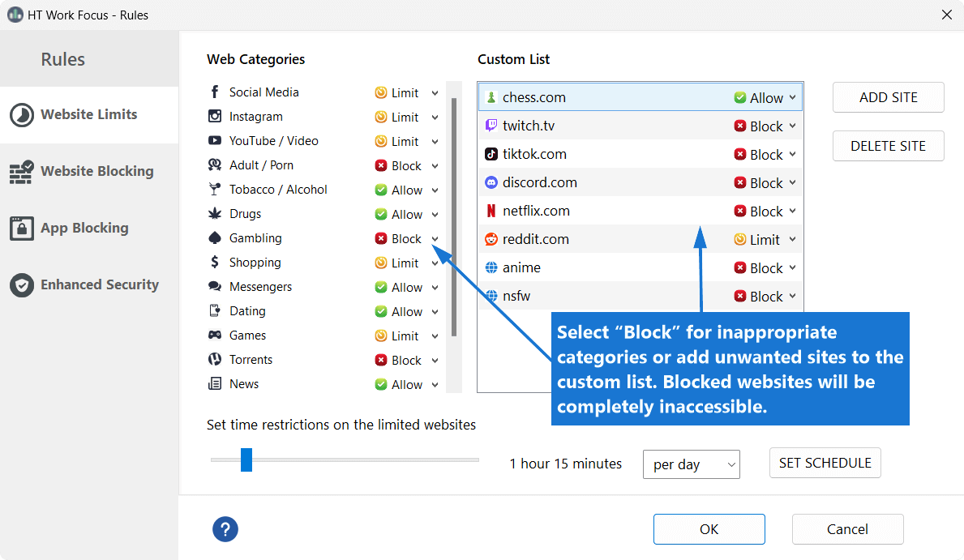Open the Drugs Allow dropdown
This screenshot has width=964, height=560.
[406, 215]
